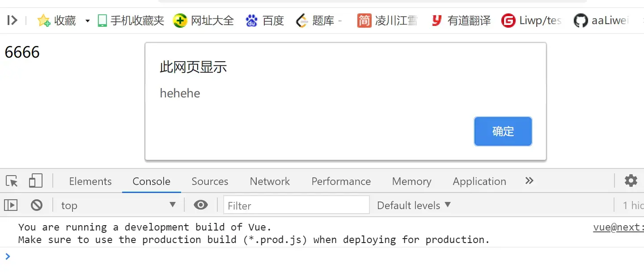Open the aaLiwei GitHub bookmark
This screenshot has height=277, width=644.
coord(601,21)
